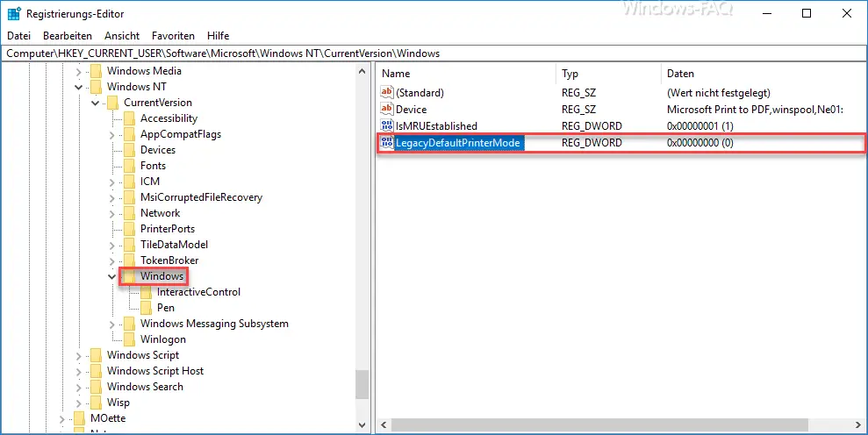
Task: Expand the Windows Search key
Action: click(79, 388)
